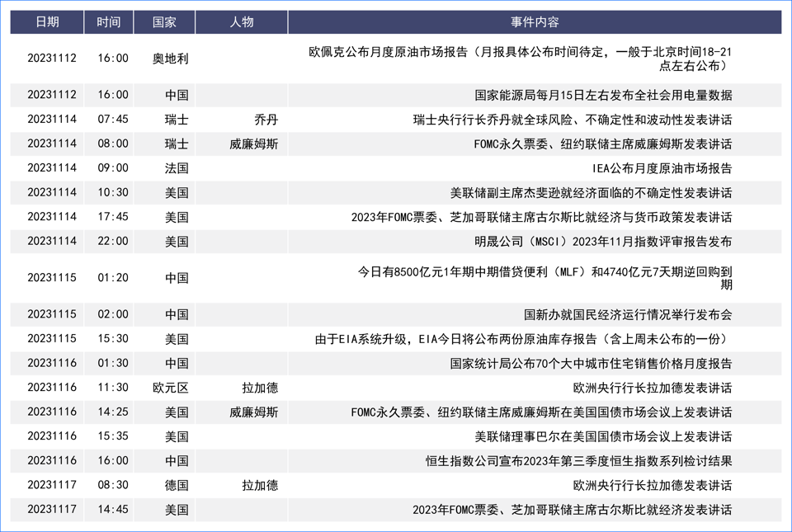This screenshot has height=532, width=792.
Task: Select the 美联储理事巴尔 speech event
Action: (603, 436)
